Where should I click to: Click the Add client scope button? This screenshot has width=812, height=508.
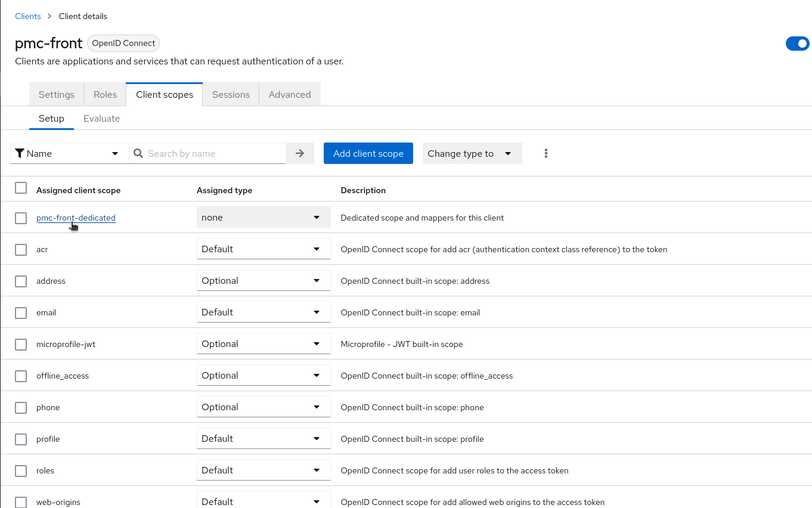[368, 153]
